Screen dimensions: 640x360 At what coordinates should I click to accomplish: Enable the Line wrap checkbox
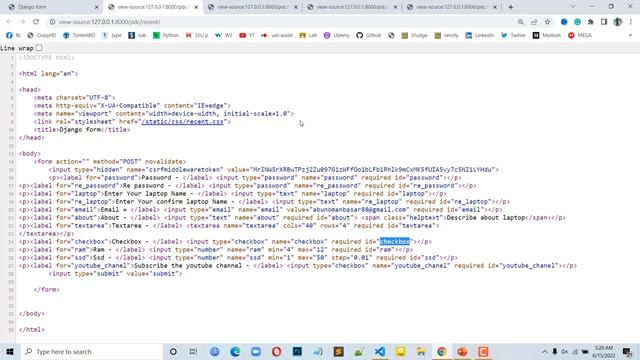point(39,48)
